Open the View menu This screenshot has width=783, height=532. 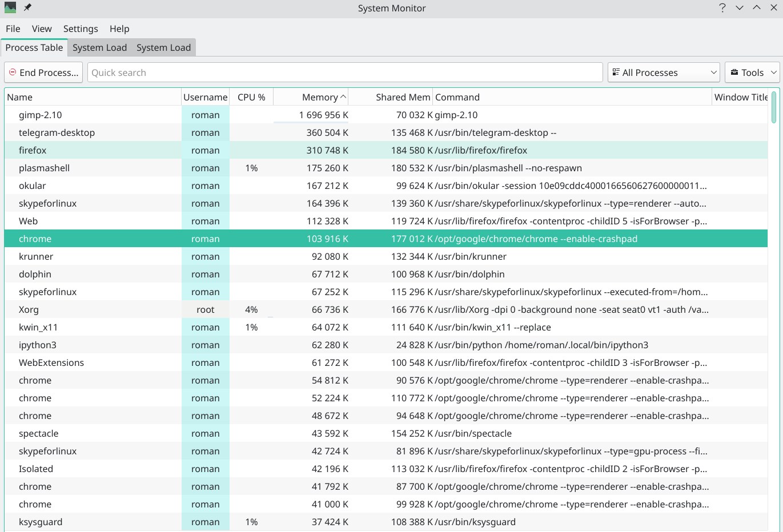pyautogui.click(x=42, y=29)
